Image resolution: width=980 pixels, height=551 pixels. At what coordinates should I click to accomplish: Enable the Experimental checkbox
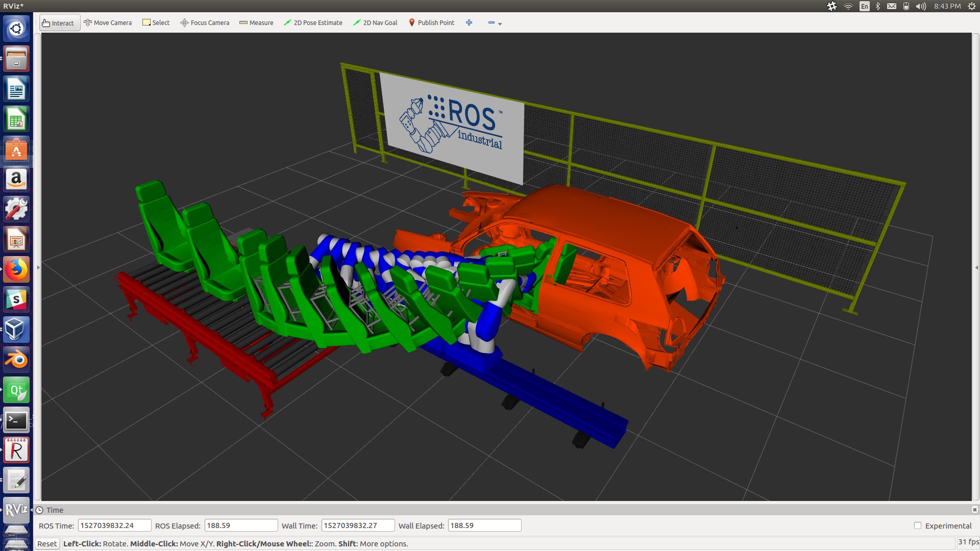918,525
